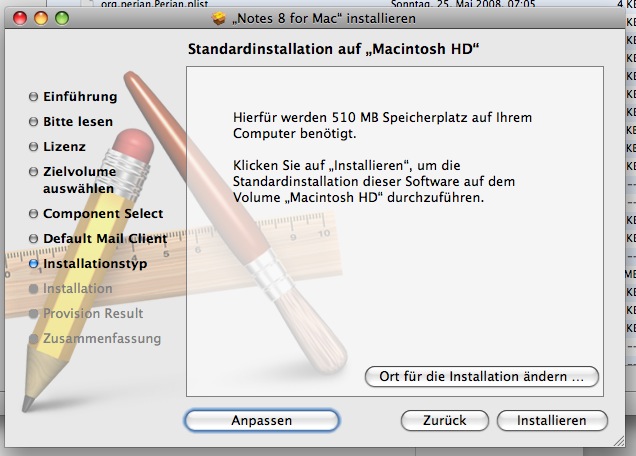
Task: Minimize the installer with the yellow button
Action: tap(41, 18)
